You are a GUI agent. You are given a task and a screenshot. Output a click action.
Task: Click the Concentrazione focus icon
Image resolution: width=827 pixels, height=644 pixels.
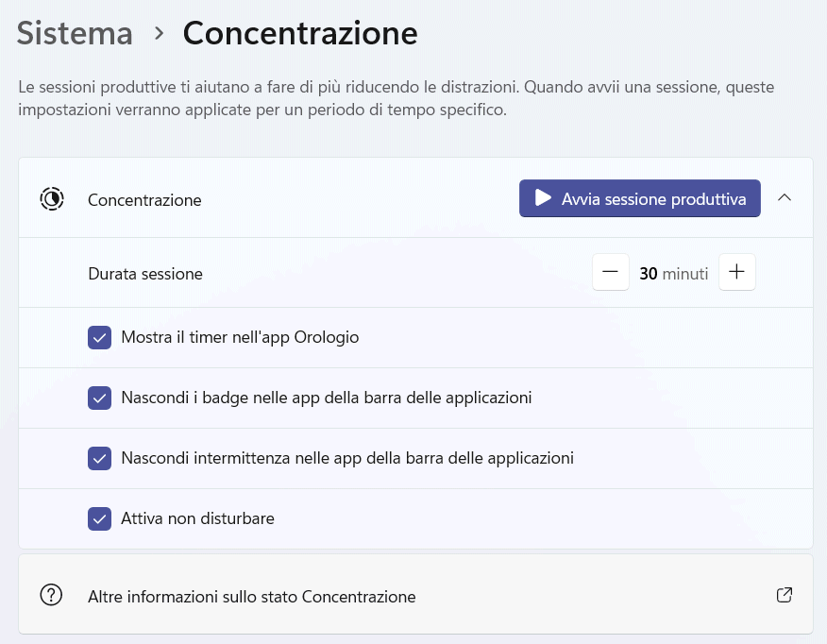pos(52,199)
